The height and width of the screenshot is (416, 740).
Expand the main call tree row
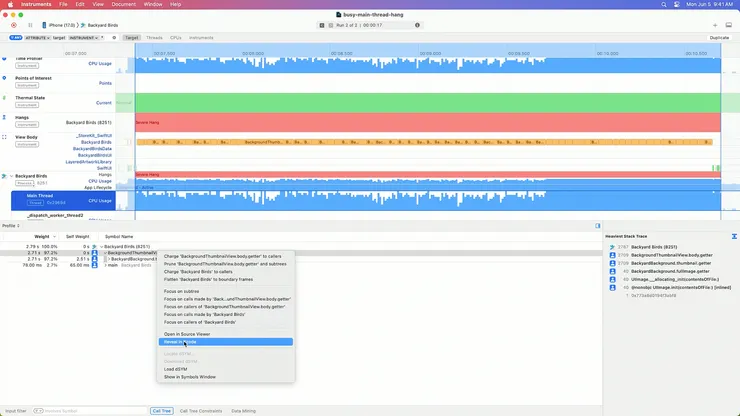[x=105, y=265]
